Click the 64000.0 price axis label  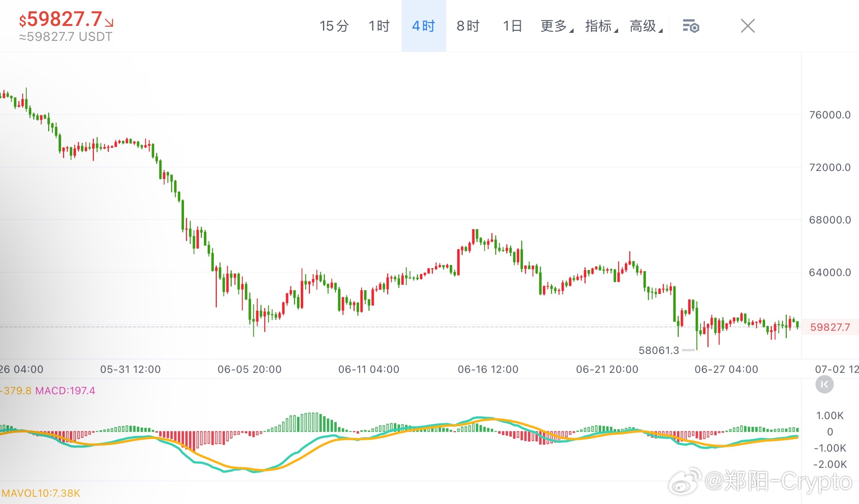click(x=830, y=273)
